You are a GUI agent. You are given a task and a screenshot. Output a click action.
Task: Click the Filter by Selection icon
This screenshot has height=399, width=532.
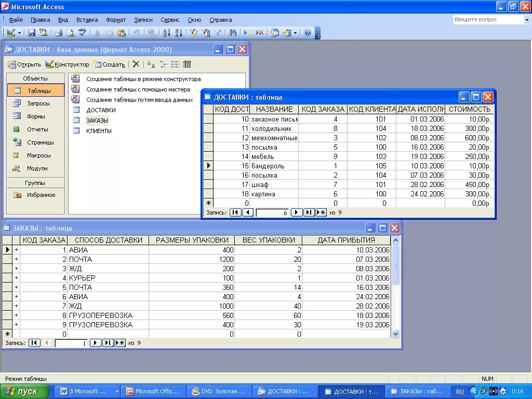tap(194, 33)
